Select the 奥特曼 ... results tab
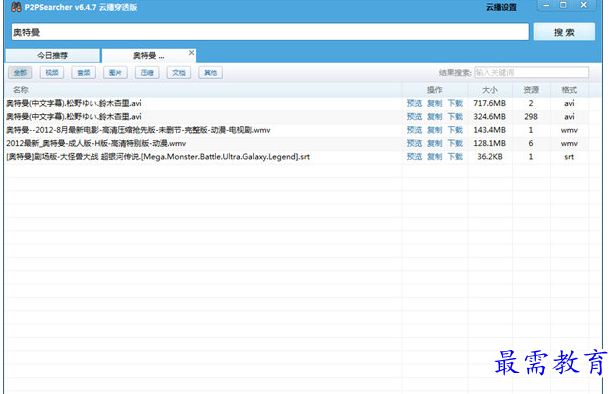616x394 pixels. click(x=148, y=55)
